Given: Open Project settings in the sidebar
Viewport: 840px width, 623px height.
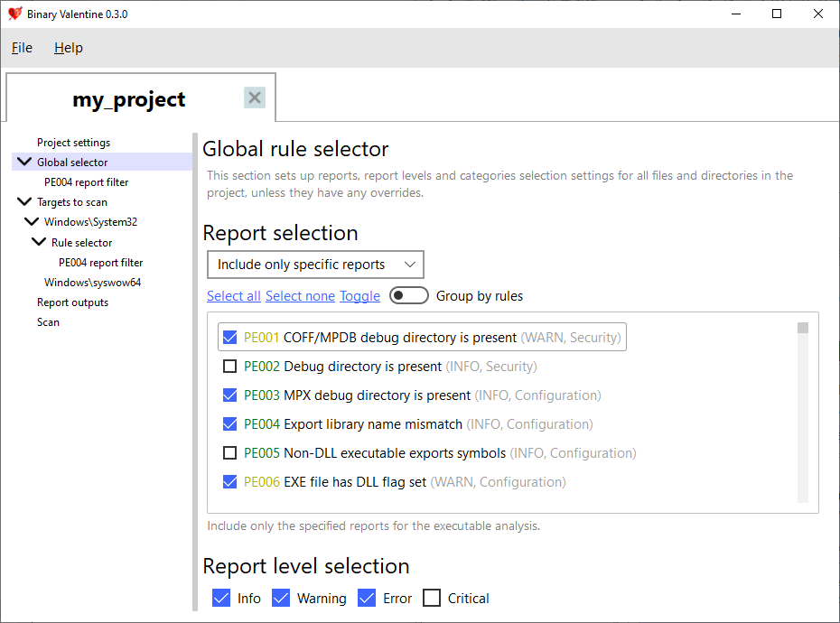Looking at the screenshot, I should pyautogui.click(x=73, y=143).
